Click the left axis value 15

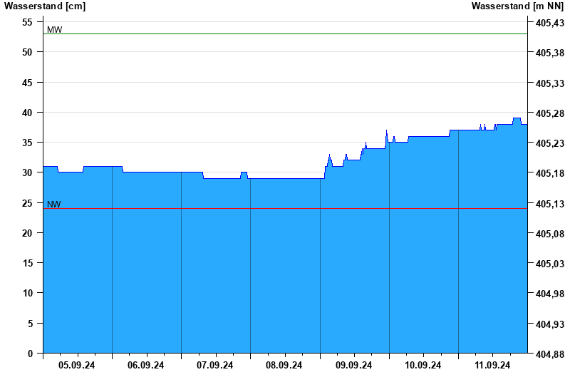[x=27, y=263]
